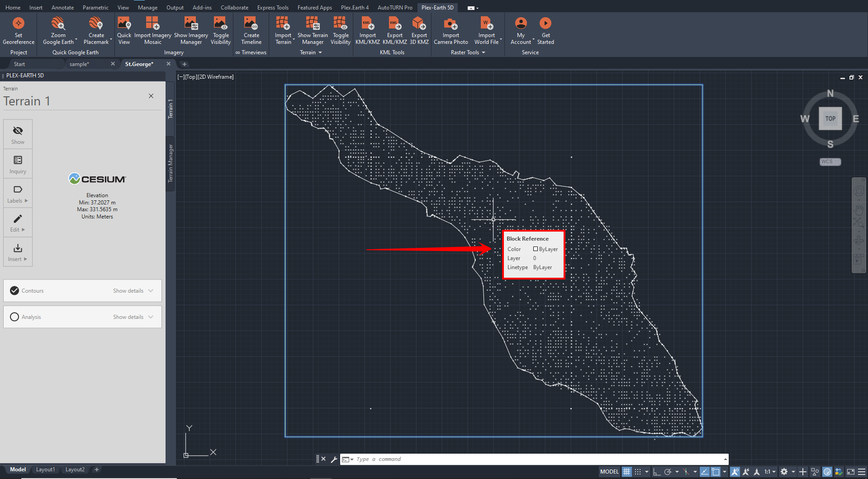Click TOP face of ViewCube
Screen dimensions: 868x479
coord(830,119)
